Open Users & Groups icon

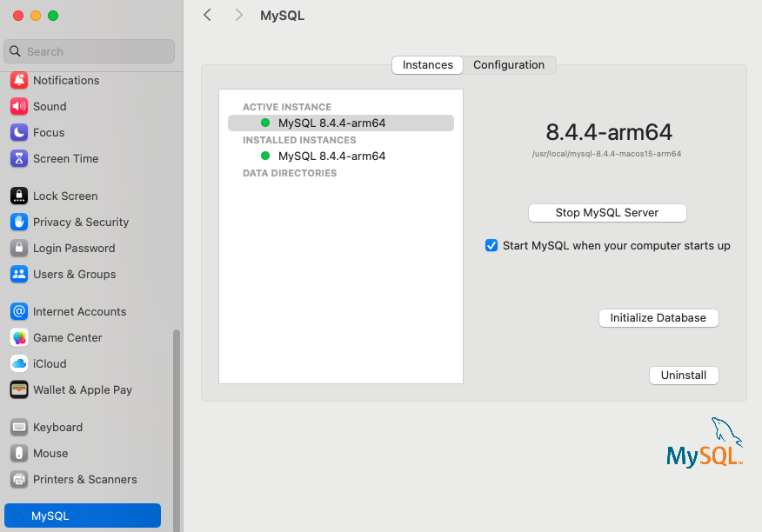[19, 274]
